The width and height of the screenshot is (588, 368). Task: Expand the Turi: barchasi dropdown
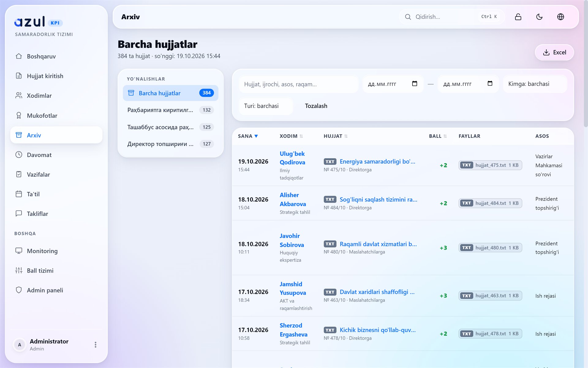pos(266,106)
